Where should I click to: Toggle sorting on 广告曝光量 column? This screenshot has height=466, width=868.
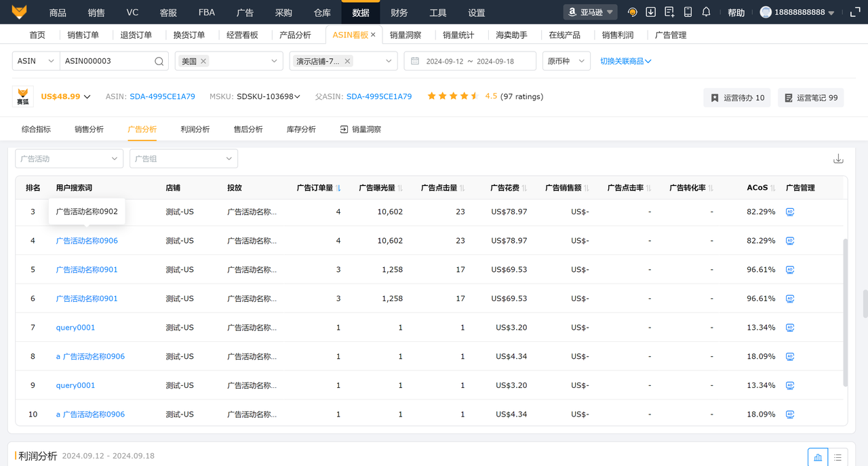tap(400, 188)
